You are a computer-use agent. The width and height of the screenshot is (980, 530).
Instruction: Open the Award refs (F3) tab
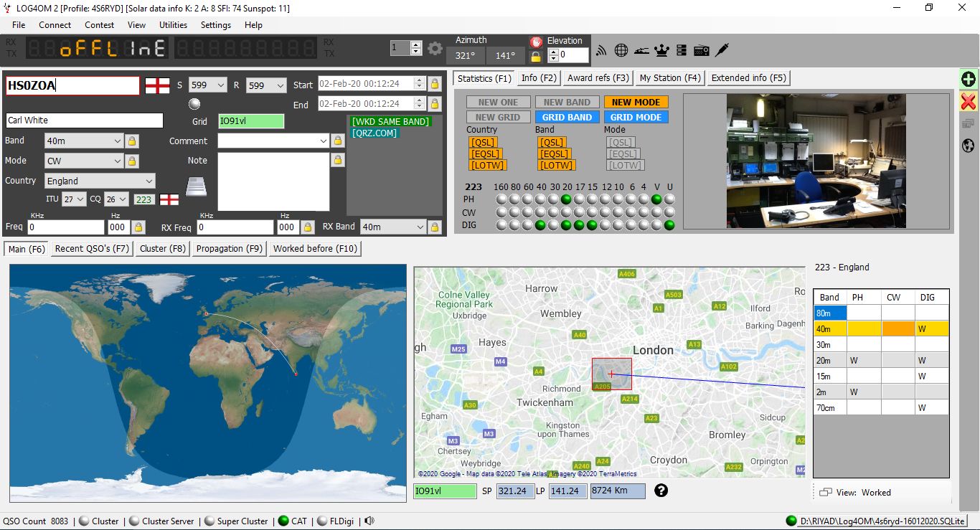click(x=598, y=78)
